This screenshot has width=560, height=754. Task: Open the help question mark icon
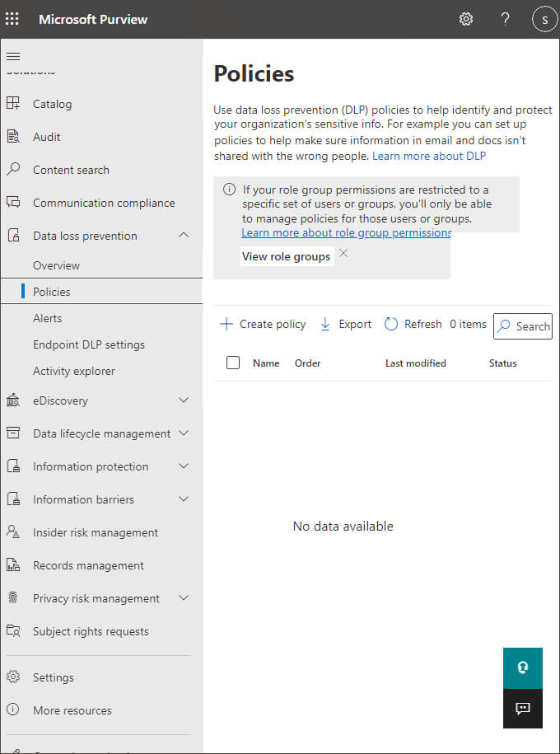pos(505,19)
